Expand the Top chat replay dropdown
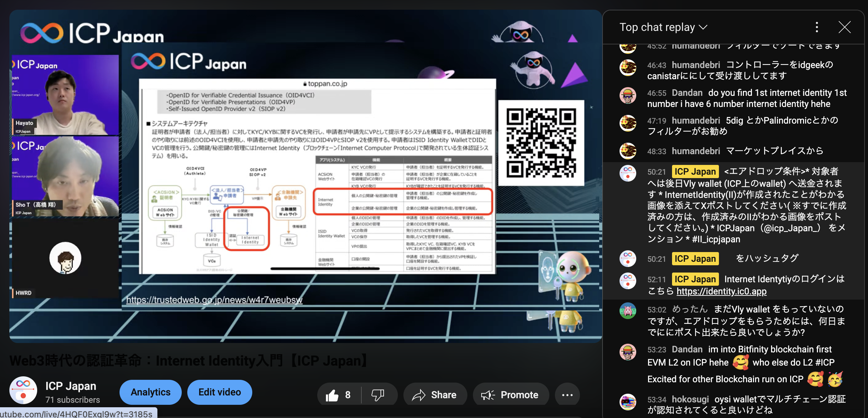Image resolution: width=868 pixels, height=418 pixels. [x=663, y=27]
